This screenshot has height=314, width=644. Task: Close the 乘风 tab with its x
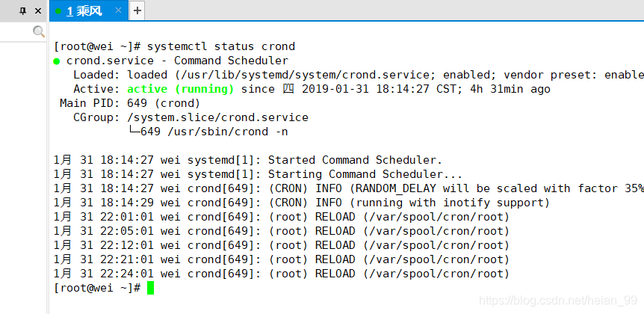pyautogui.click(x=118, y=10)
